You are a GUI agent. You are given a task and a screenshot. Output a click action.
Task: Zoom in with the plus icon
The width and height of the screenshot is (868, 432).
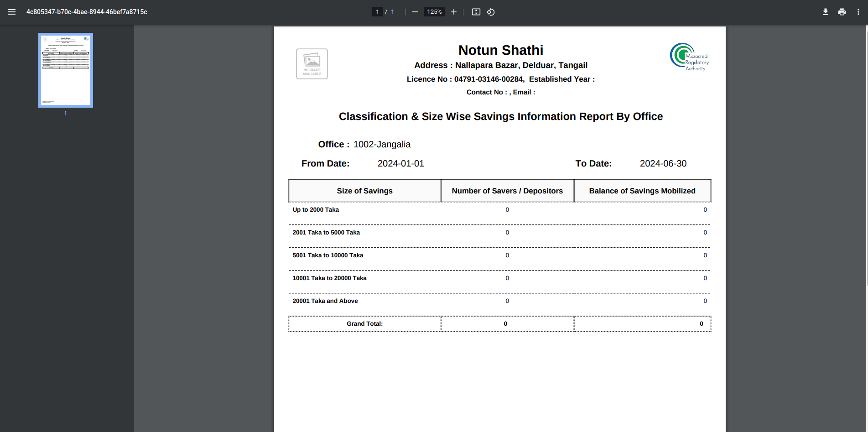point(453,12)
